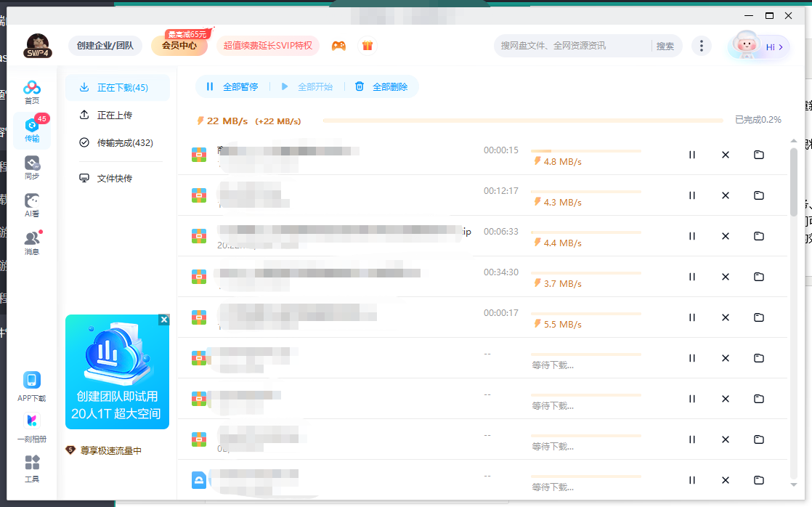This screenshot has width=812, height=507.
Task: Open the 工具 tools icon
Action: click(31, 469)
